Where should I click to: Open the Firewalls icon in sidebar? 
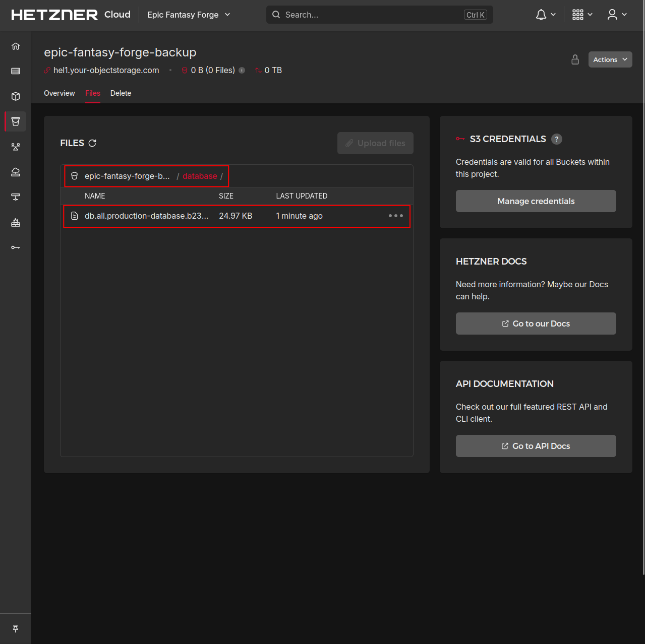pos(16,222)
